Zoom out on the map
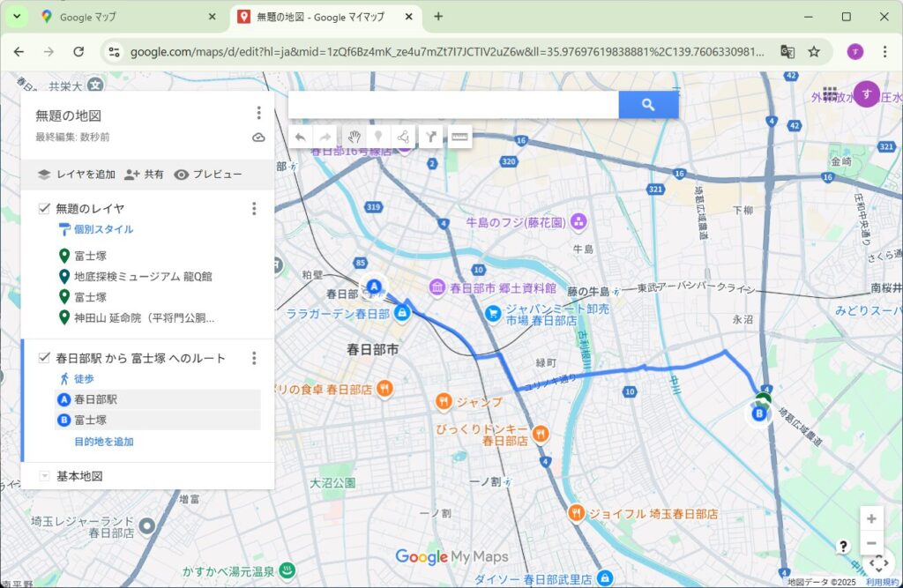The image size is (903, 588). (x=871, y=543)
